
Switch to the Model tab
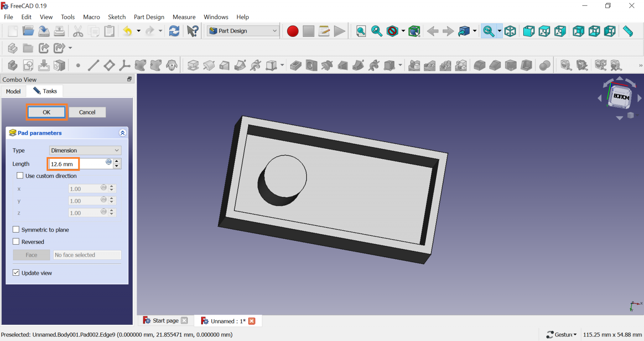[x=13, y=91]
